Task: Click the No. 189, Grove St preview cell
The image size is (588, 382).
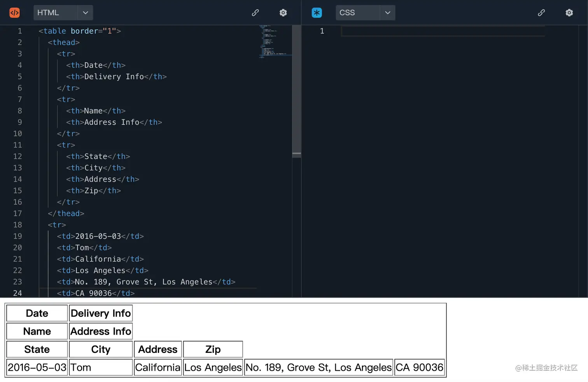Action: (318, 367)
